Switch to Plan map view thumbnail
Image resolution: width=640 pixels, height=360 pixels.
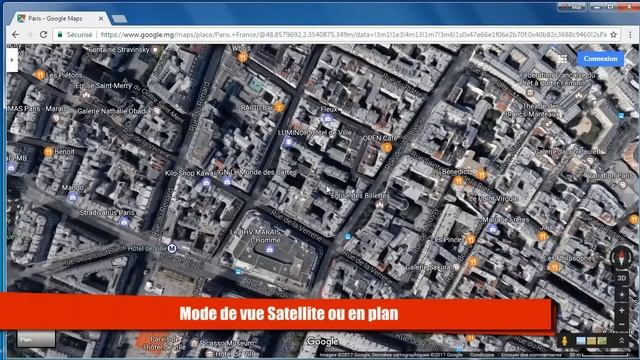[36, 339]
